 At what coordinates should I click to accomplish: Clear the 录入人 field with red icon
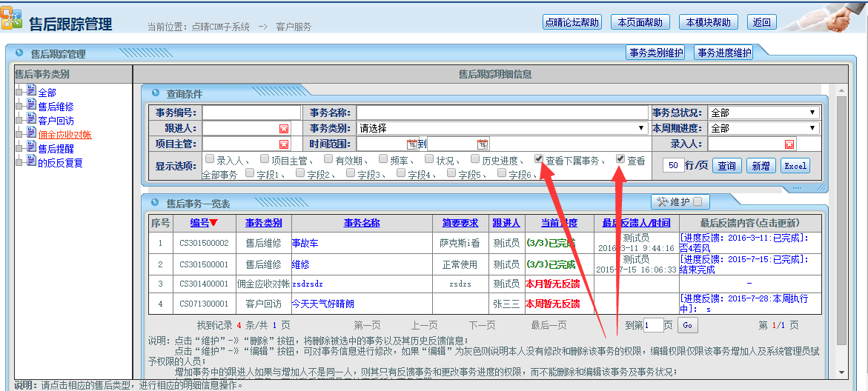(x=789, y=144)
